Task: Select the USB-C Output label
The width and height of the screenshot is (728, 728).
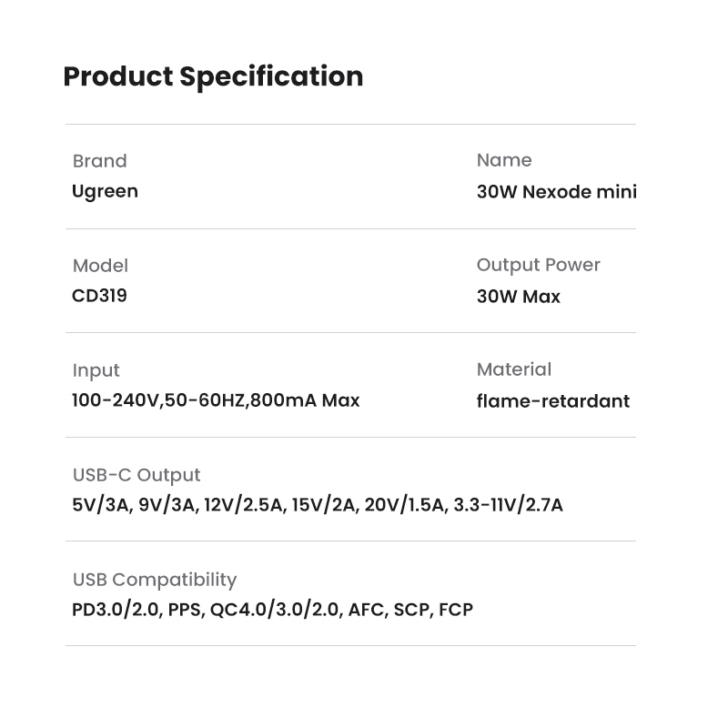Action: [x=136, y=475]
